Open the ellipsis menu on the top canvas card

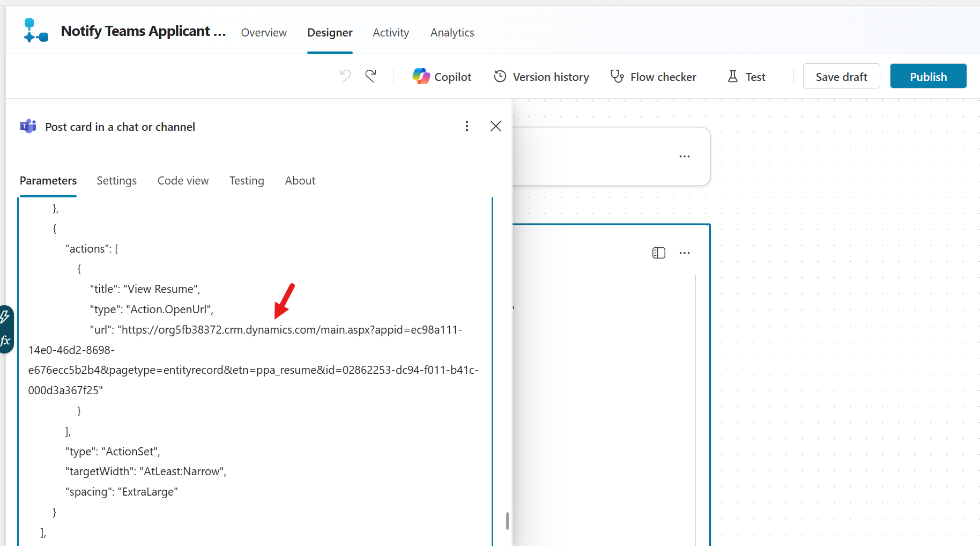[x=684, y=156]
